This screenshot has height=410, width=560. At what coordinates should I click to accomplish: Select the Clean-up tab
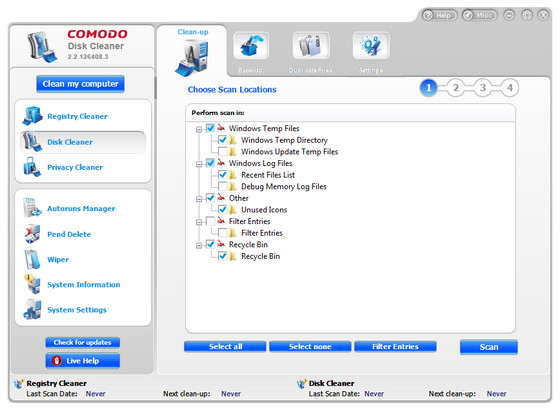pyautogui.click(x=192, y=51)
